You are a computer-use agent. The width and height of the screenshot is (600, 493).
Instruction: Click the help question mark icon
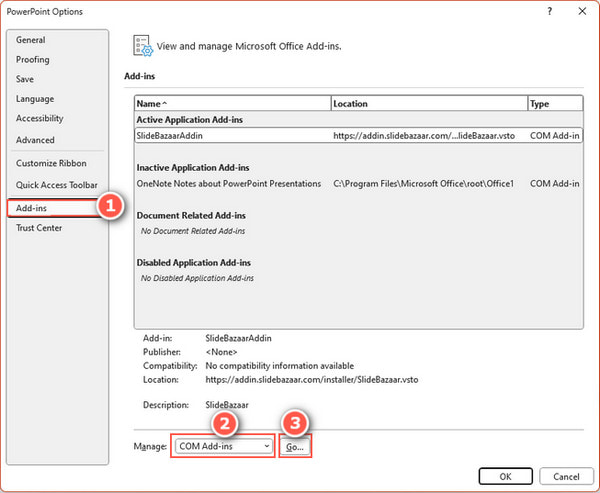click(549, 11)
